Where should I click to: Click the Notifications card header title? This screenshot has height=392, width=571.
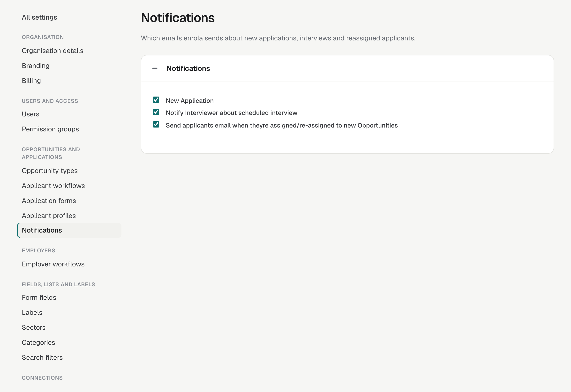coord(188,68)
